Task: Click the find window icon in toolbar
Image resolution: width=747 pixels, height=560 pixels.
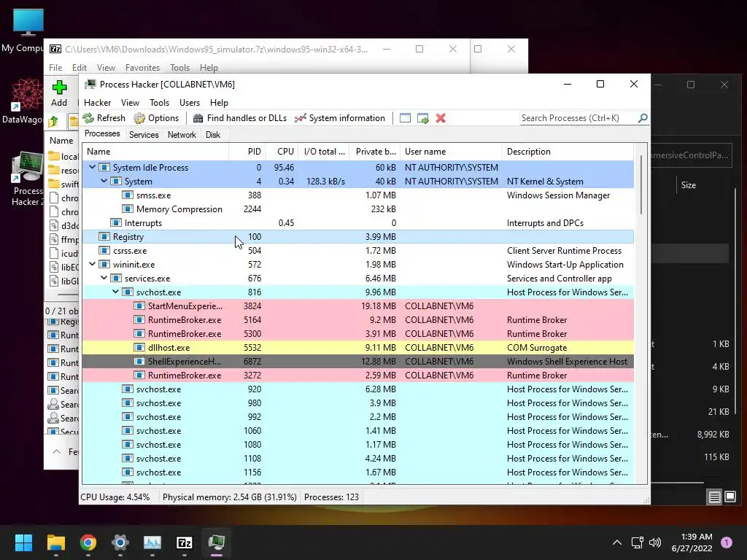Action: [405, 118]
